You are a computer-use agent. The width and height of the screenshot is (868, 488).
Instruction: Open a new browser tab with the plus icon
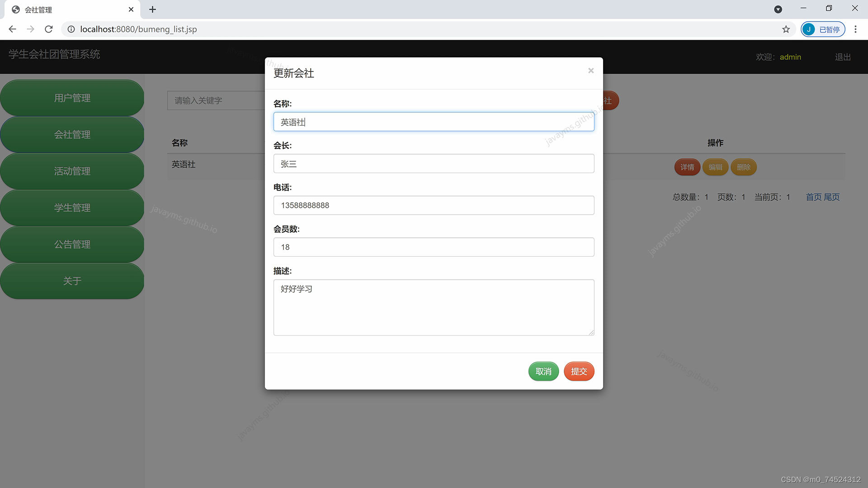(x=152, y=9)
